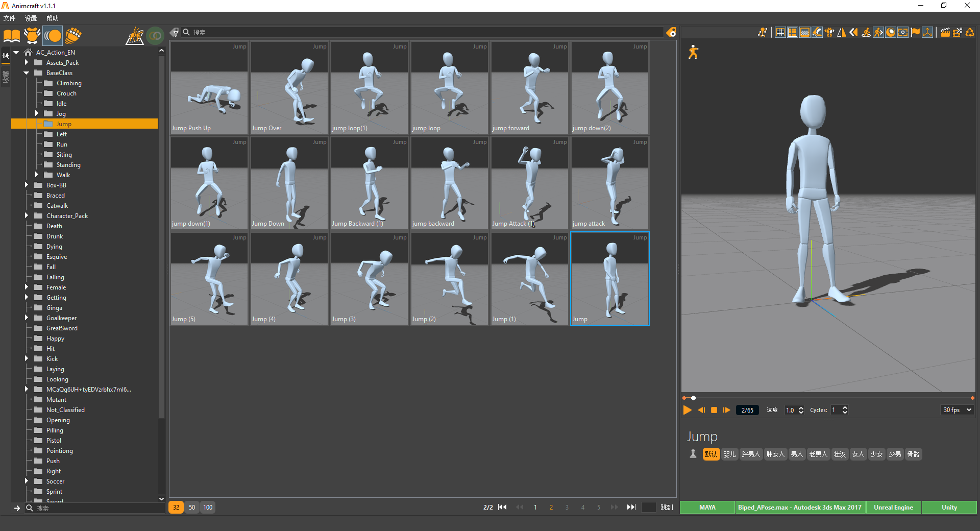Click the mirror flip triangle icon
This screenshot has width=980, height=531.
pos(842,32)
